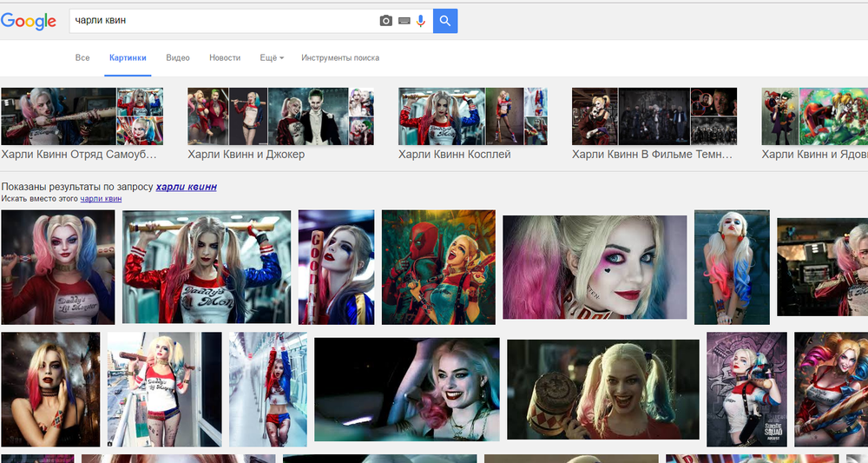This screenshot has width=868, height=463.
Task: Open the Suicide Squad poster thumbnail
Action: pos(746,389)
